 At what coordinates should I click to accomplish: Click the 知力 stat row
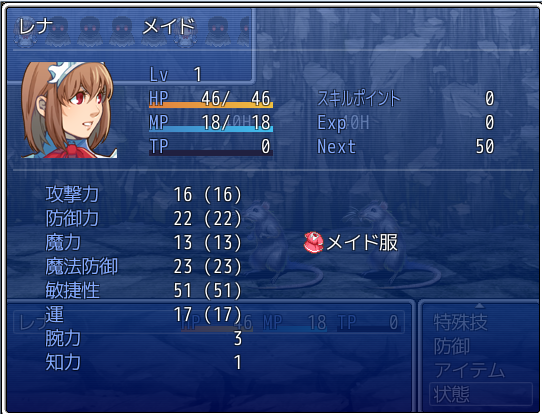(143, 363)
